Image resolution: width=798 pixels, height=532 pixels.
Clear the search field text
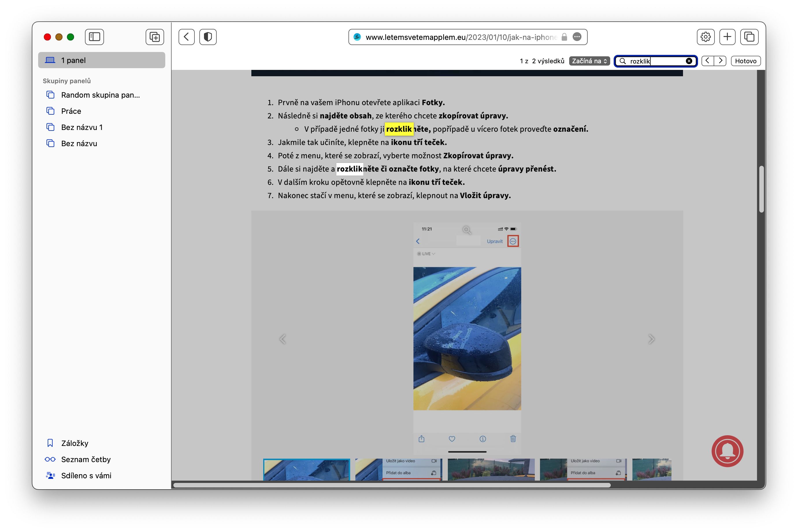pyautogui.click(x=689, y=61)
